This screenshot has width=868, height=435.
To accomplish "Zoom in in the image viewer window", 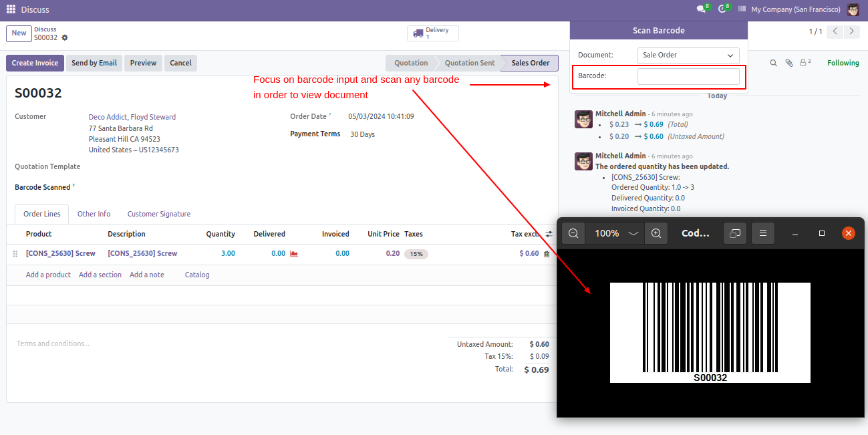I will pyautogui.click(x=656, y=233).
